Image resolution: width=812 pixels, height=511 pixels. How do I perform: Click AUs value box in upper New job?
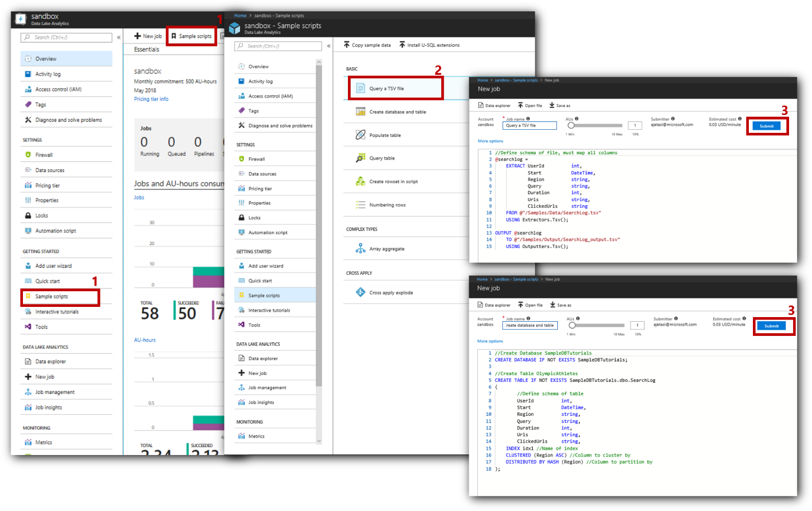635,125
